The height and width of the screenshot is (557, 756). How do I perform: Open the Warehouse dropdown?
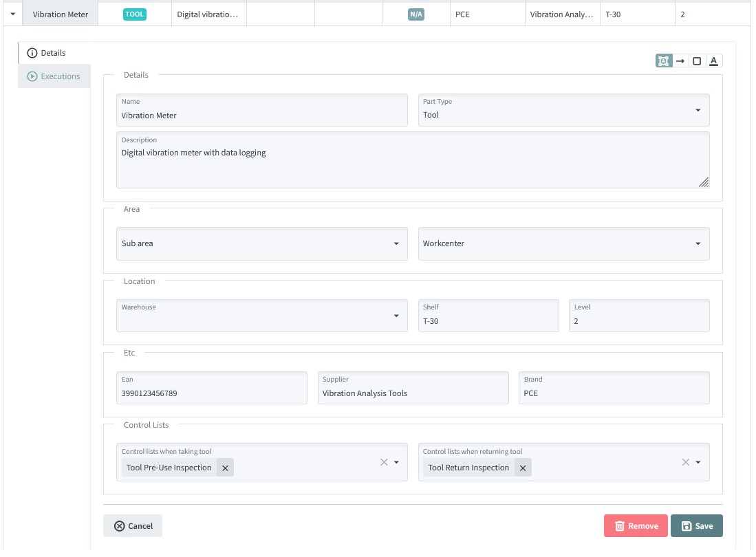pyautogui.click(x=396, y=316)
